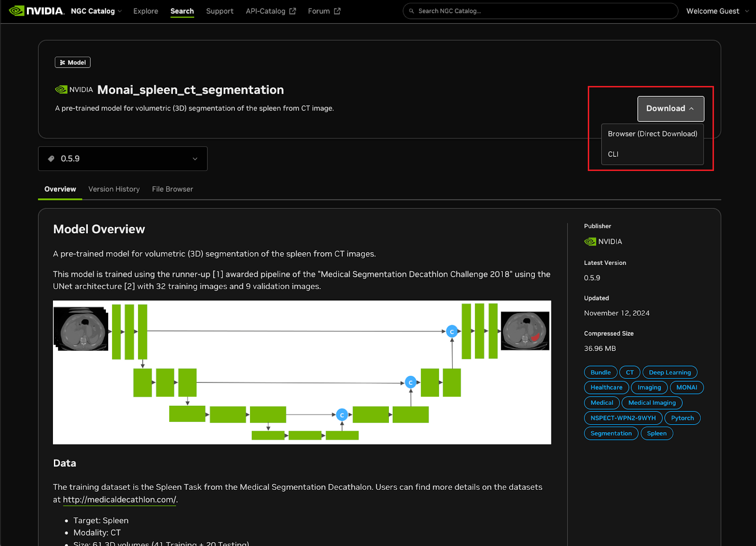The height and width of the screenshot is (546, 756).
Task: Click the UNet architecture diagram image
Action: (302, 372)
